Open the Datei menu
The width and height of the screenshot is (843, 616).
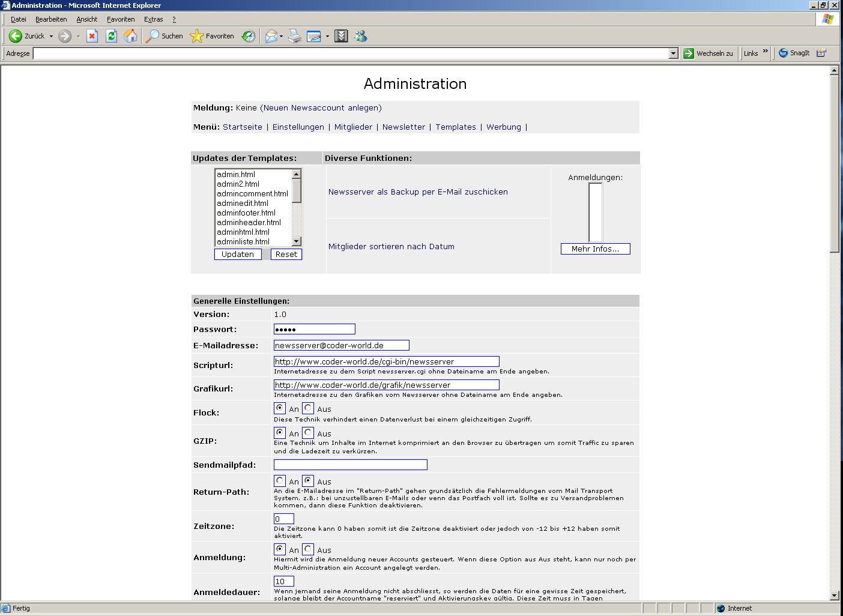click(x=19, y=19)
